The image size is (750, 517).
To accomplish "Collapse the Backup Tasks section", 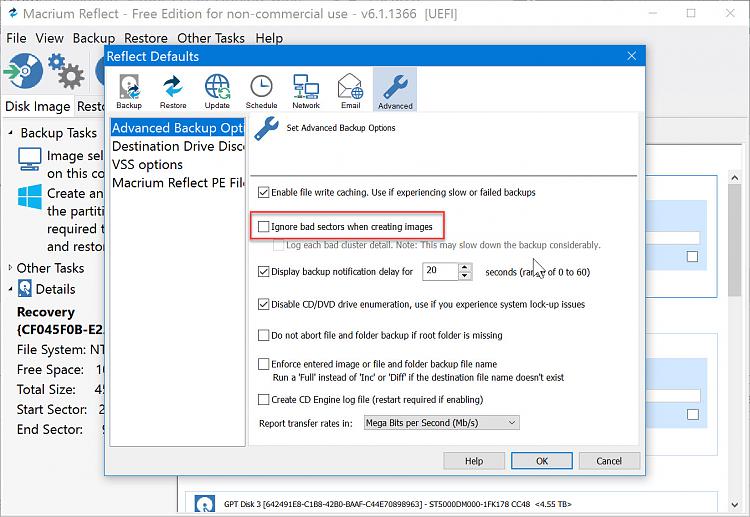I will click(x=10, y=132).
